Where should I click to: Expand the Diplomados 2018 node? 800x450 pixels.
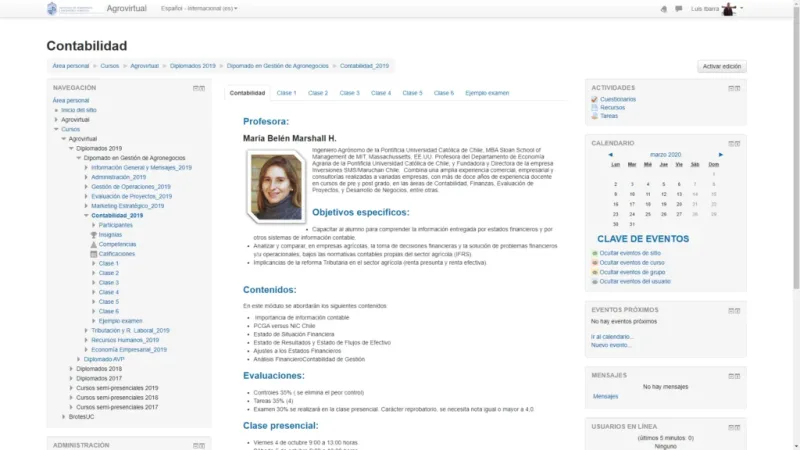point(71,369)
